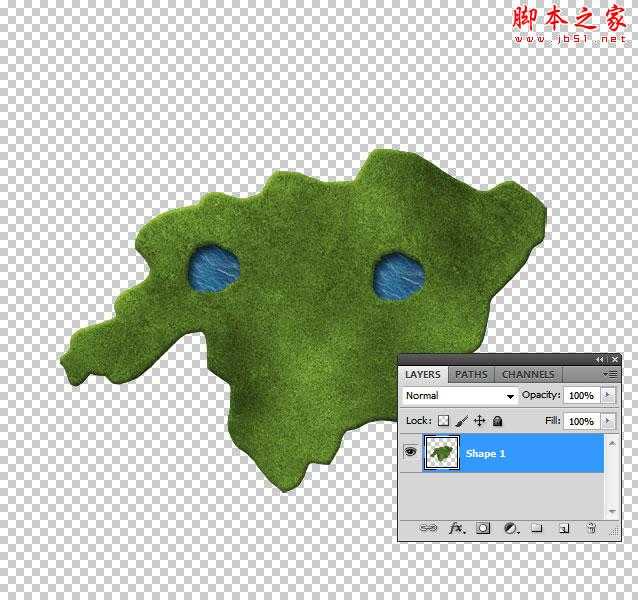Toggle lock position
The width and height of the screenshot is (638, 600).
(x=479, y=422)
